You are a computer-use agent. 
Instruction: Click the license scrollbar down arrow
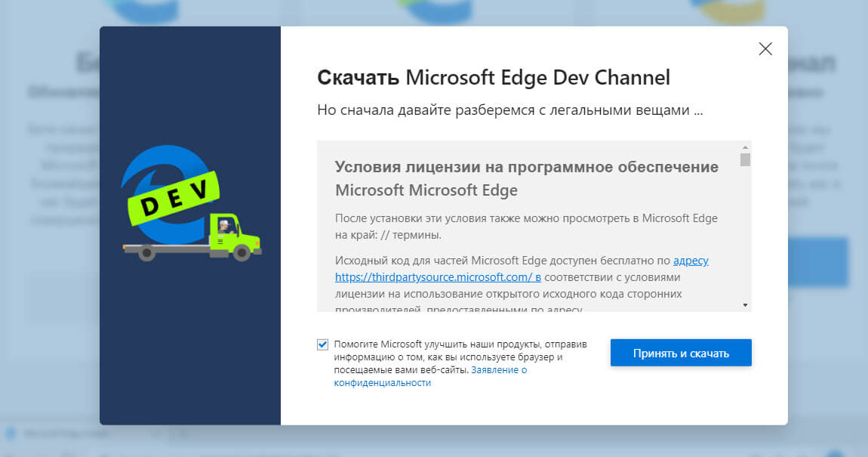pyautogui.click(x=745, y=305)
